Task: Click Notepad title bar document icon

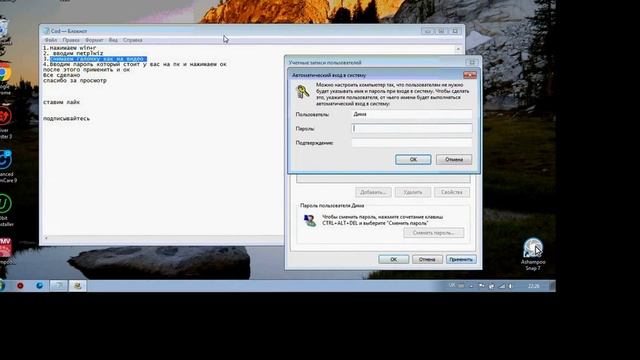Action: (x=46, y=31)
